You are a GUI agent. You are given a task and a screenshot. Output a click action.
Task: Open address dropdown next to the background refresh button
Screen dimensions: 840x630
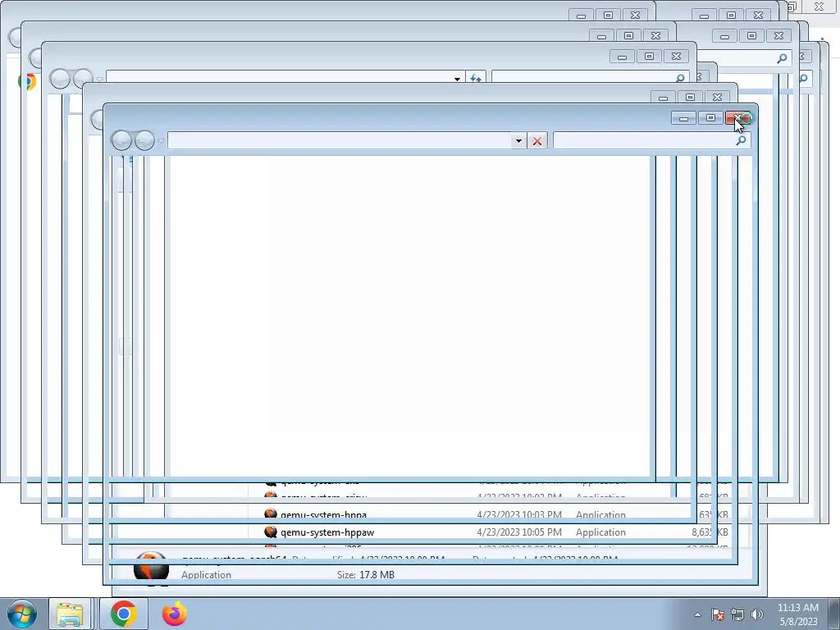[457, 78]
